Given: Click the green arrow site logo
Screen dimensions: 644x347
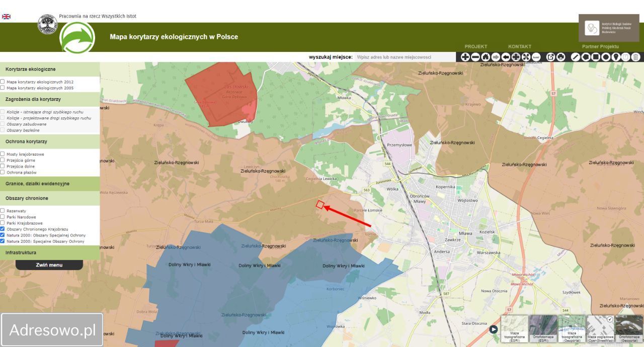Looking at the screenshot, I should 77,37.
